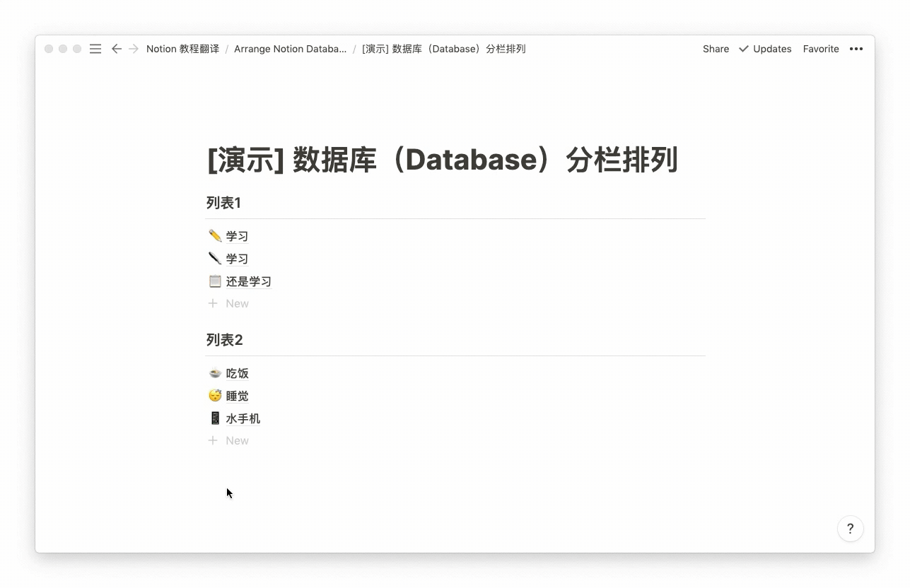Click the 列表1 database heading
This screenshot has width=910, height=588.
click(x=223, y=203)
